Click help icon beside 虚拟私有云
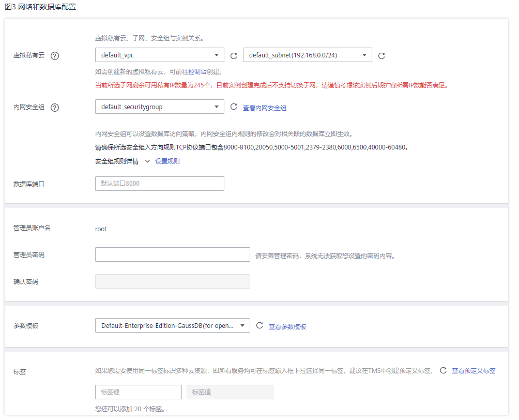This screenshot has height=420, width=519. tap(55, 56)
